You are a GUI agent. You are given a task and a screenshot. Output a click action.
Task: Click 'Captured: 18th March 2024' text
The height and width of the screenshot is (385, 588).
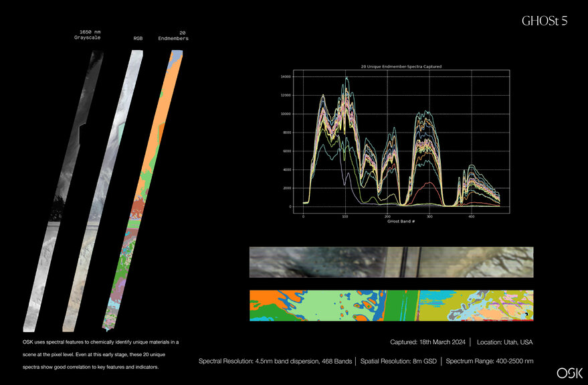(x=427, y=342)
